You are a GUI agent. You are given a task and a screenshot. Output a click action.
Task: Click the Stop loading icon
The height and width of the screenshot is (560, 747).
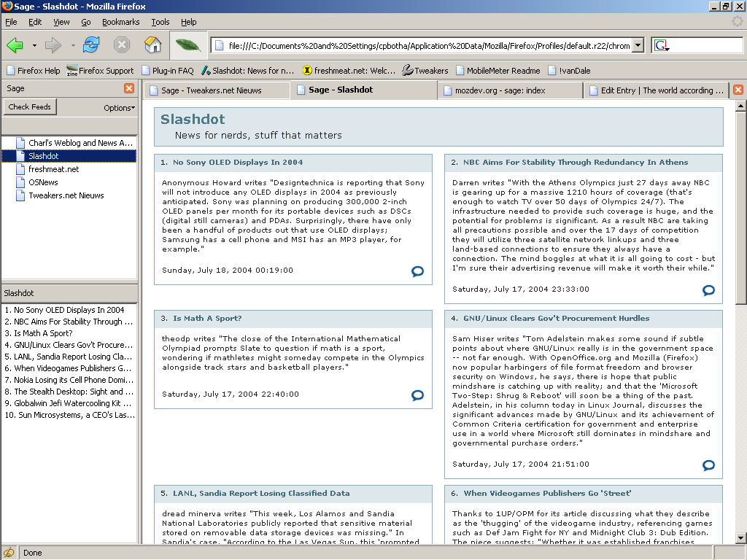point(122,44)
